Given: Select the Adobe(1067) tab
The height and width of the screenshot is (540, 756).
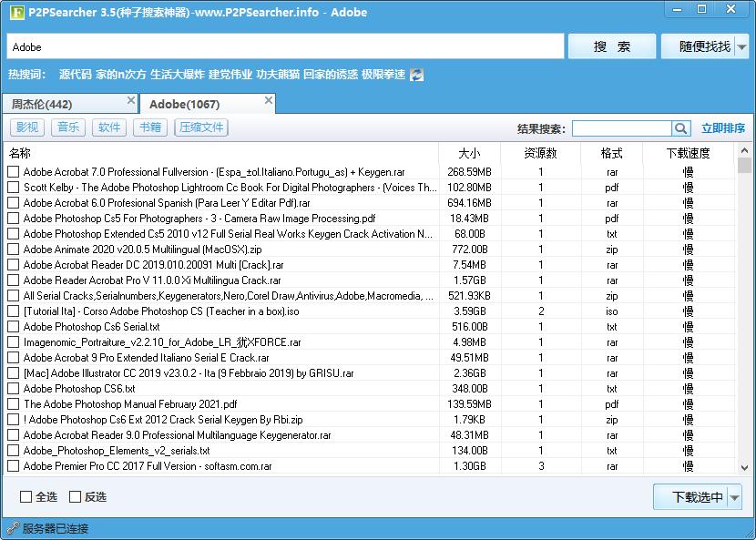Looking at the screenshot, I should pyautogui.click(x=208, y=104).
